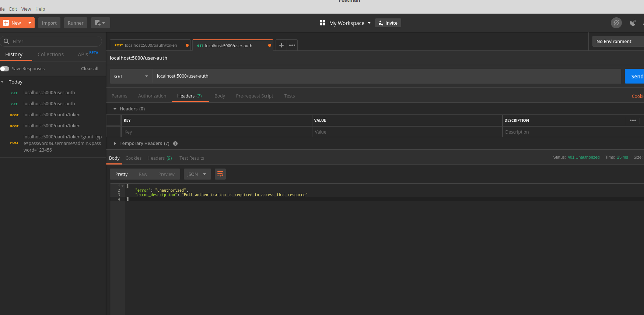644x315 pixels.
Task: Open the first POST localhost:5000/oauth/token history entry
Action: click(x=52, y=115)
